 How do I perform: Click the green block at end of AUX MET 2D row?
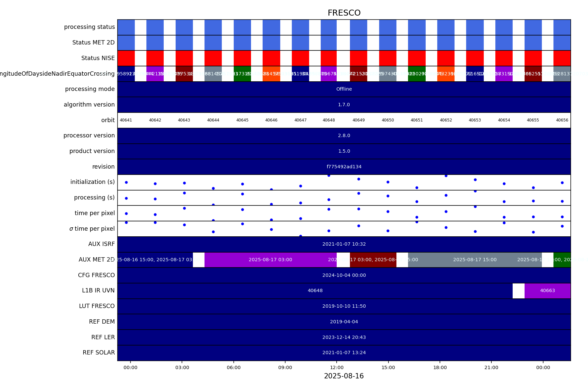(562, 260)
